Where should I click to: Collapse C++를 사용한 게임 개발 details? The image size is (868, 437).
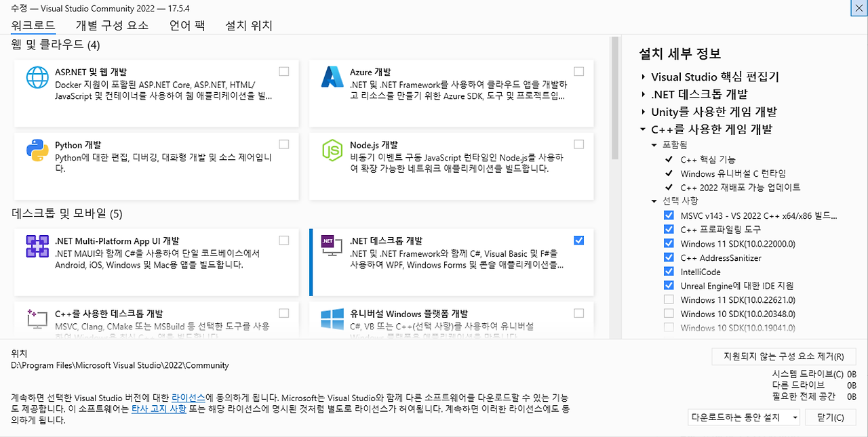click(x=643, y=129)
